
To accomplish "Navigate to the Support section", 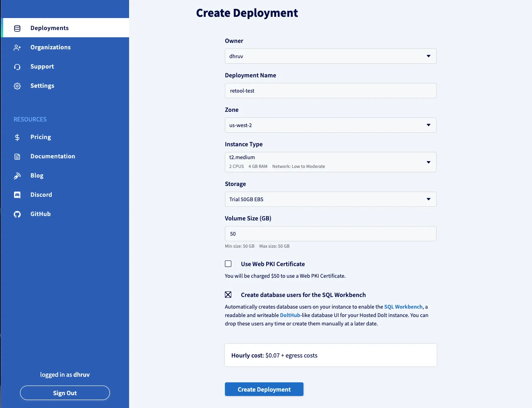I will click(x=42, y=67).
